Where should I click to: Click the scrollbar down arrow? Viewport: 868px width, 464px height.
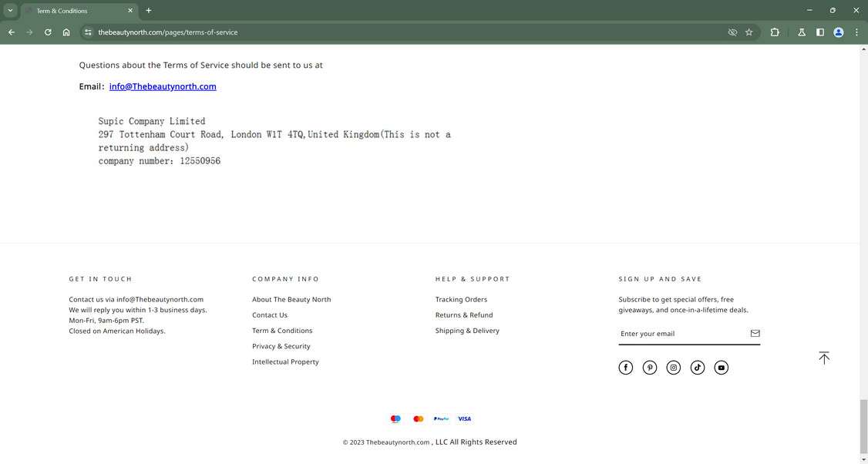tap(863, 459)
